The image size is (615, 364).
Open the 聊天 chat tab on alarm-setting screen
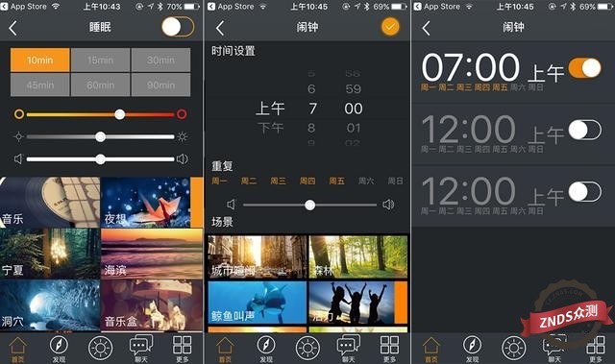point(348,349)
